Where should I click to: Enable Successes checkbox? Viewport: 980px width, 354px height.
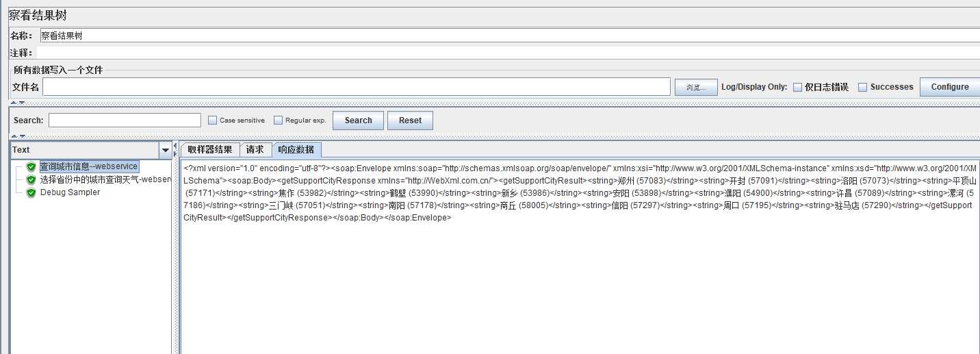point(862,87)
